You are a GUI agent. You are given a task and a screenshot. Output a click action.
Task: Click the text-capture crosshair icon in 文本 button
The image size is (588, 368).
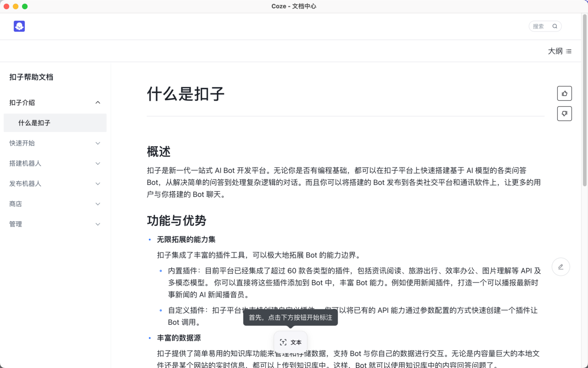pos(283,342)
